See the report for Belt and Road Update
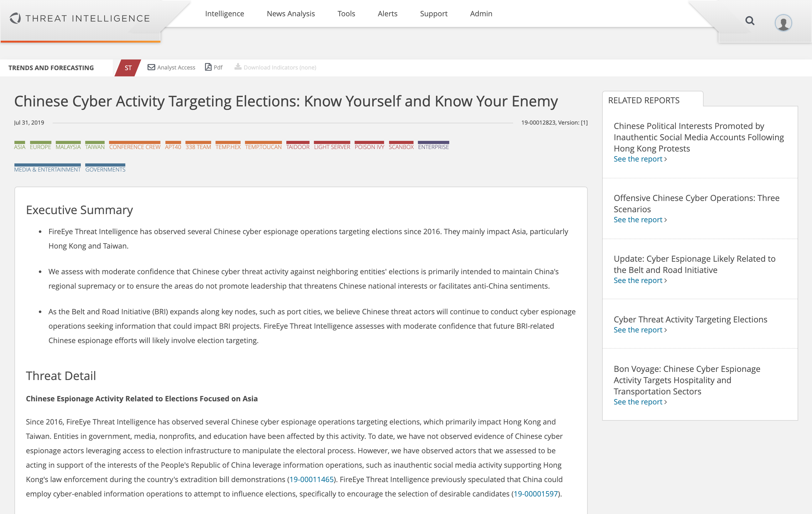 point(640,280)
